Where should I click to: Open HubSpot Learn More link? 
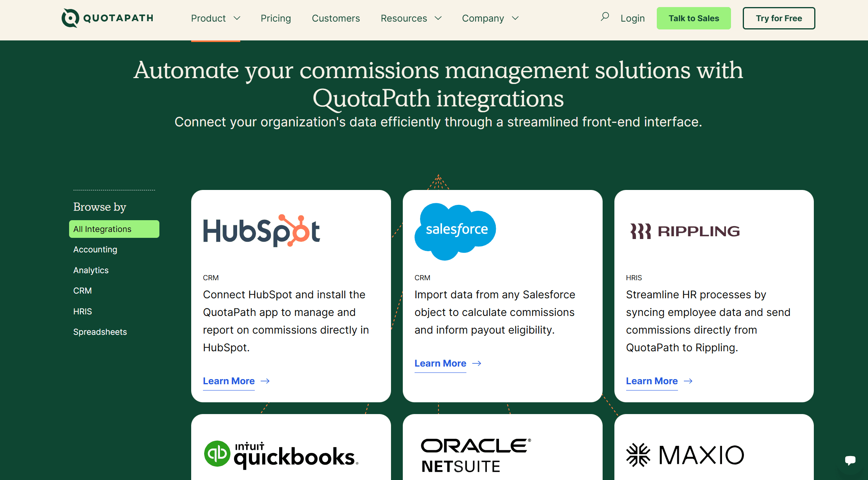click(229, 381)
